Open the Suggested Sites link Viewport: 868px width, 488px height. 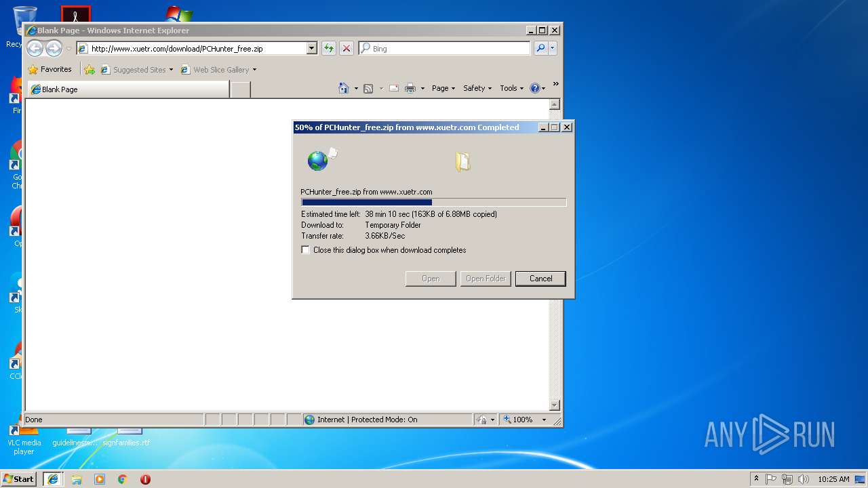tap(136, 69)
